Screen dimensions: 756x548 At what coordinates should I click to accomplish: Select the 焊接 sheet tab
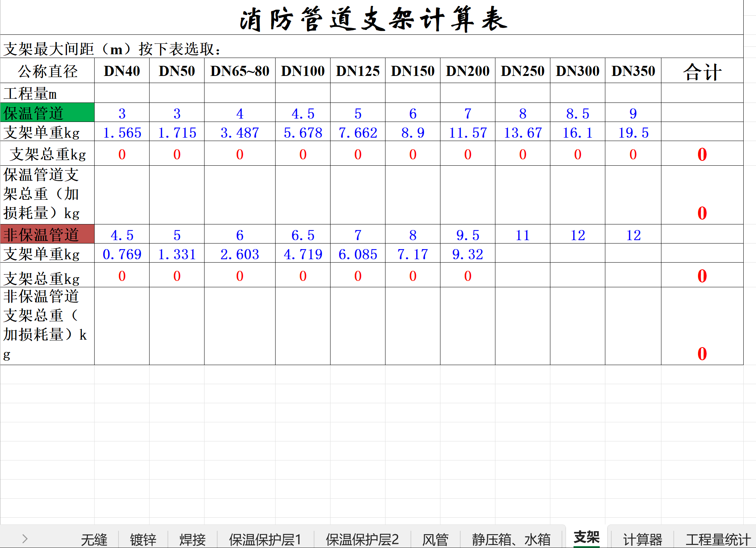[193, 539]
